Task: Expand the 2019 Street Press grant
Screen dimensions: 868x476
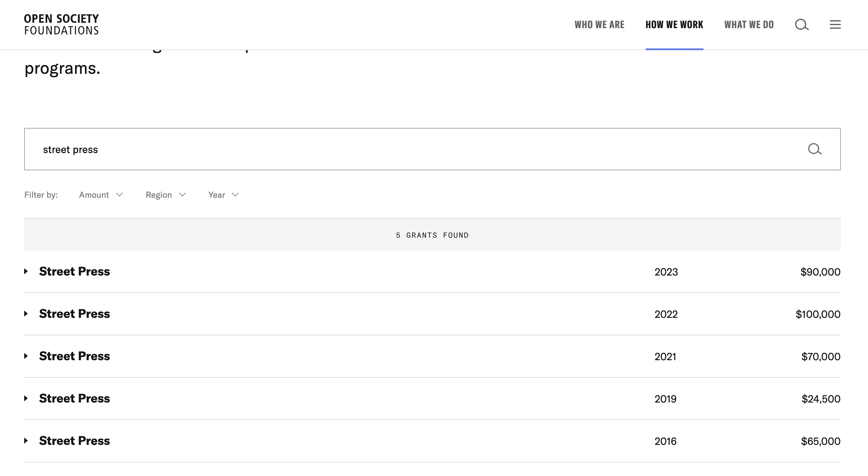Action: pos(26,398)
